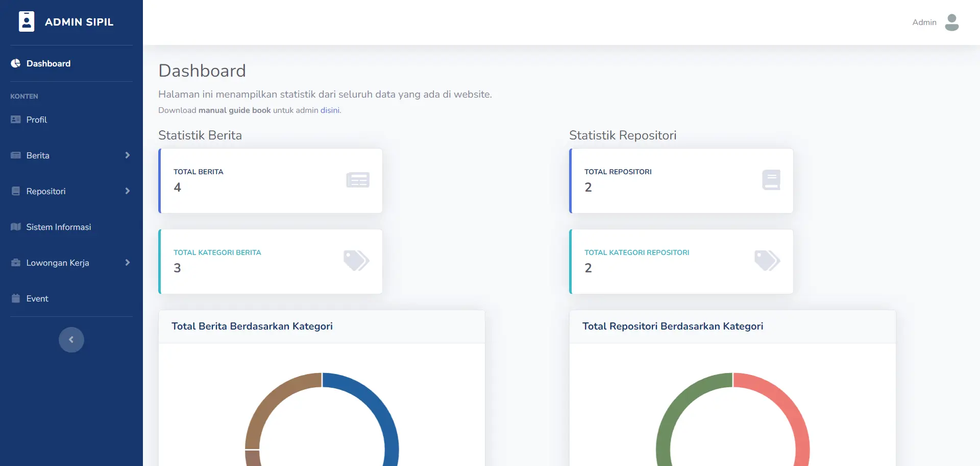Click the book icon in Total Repositori card
This screenshot has height=466, width=980.
pyautogui.click(x=771, y=180)
